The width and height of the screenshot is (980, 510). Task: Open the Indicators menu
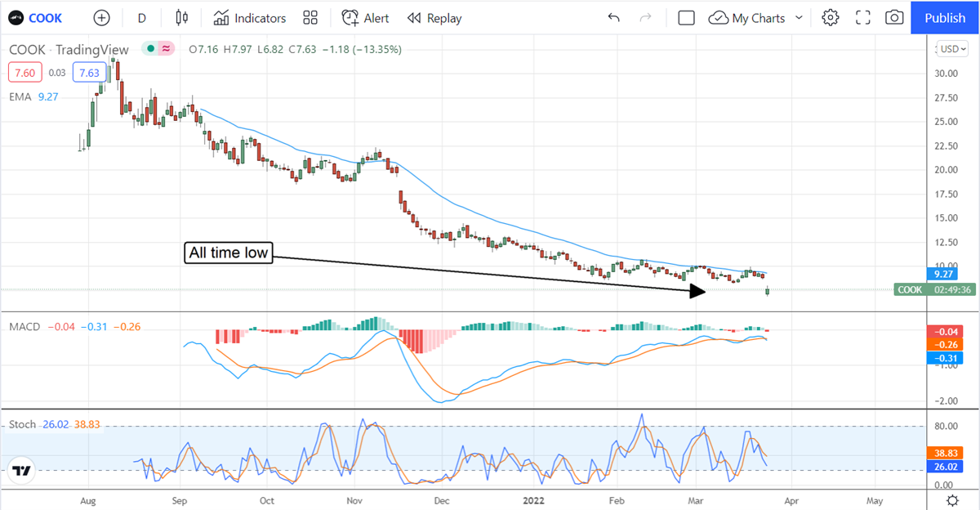click(250, 18)
